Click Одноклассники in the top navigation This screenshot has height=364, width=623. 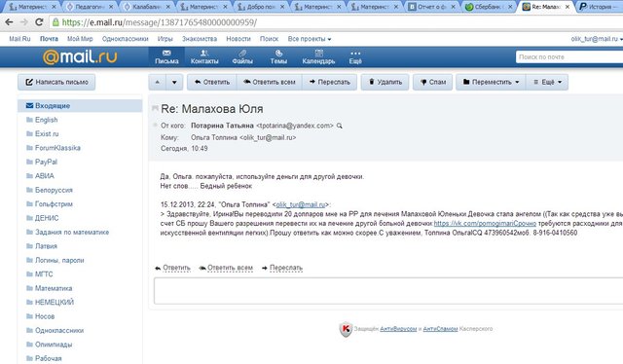pyautogui.click(x=126, y=39)
